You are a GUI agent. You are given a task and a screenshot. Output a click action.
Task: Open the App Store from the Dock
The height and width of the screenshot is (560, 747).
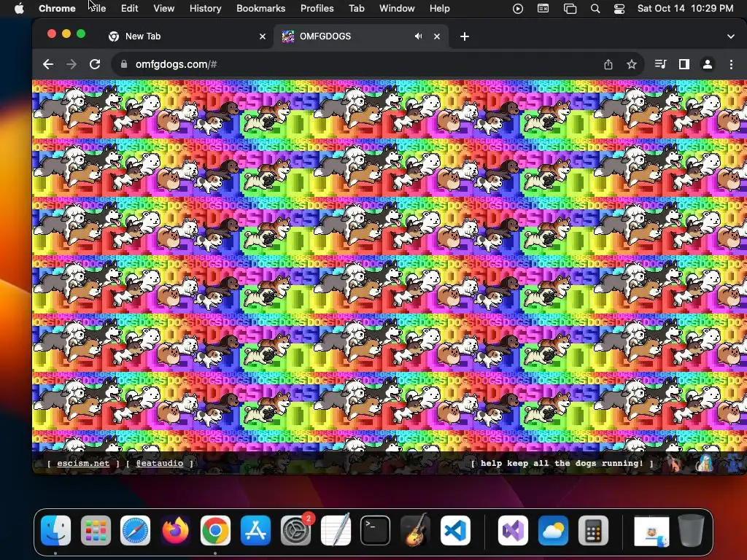tap(255, 531)
